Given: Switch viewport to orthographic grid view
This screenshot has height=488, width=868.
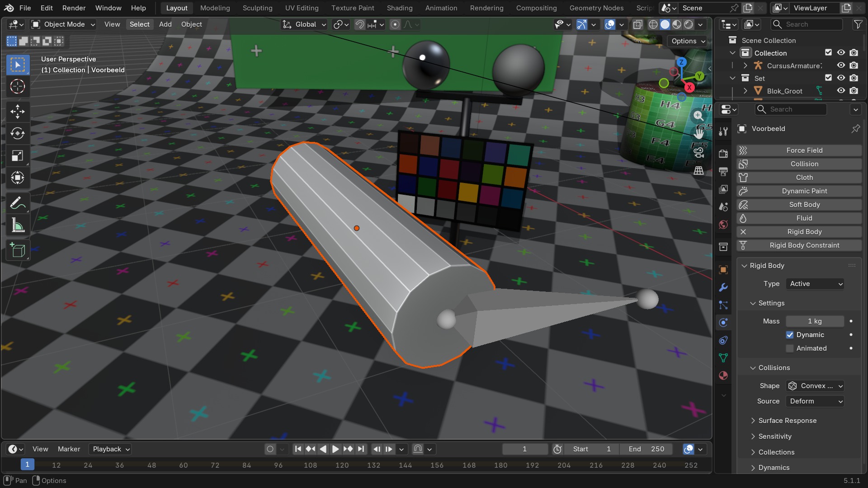Looking at the screenshot, I should [x=698, y=170].
